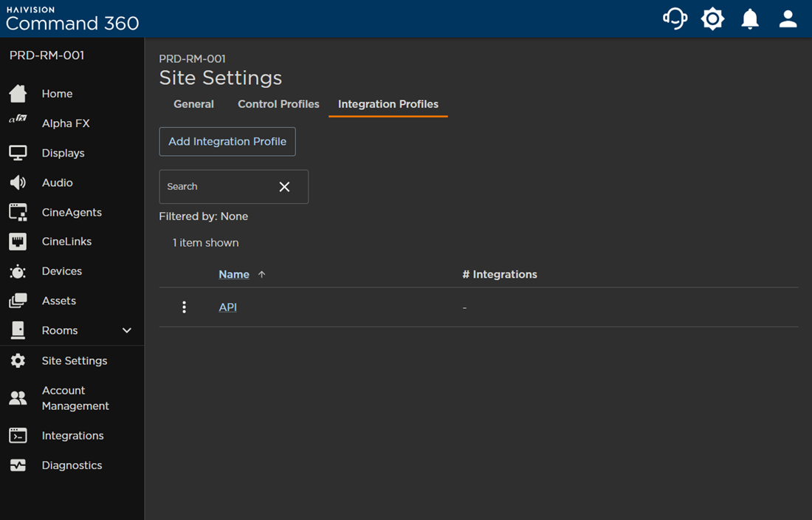
Task: Toggle the brightness theme icon
Action: point(712,19)
